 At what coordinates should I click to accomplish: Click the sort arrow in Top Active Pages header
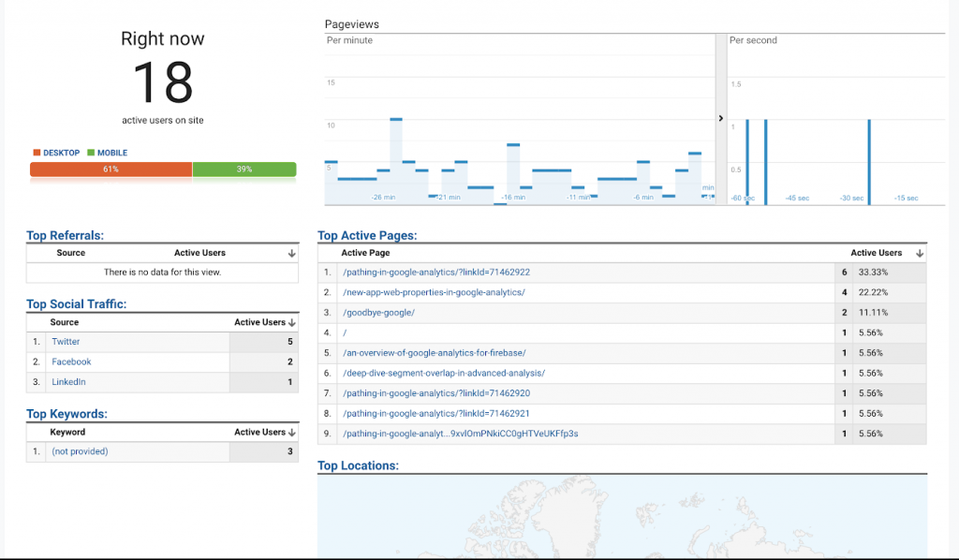[920, 253]
